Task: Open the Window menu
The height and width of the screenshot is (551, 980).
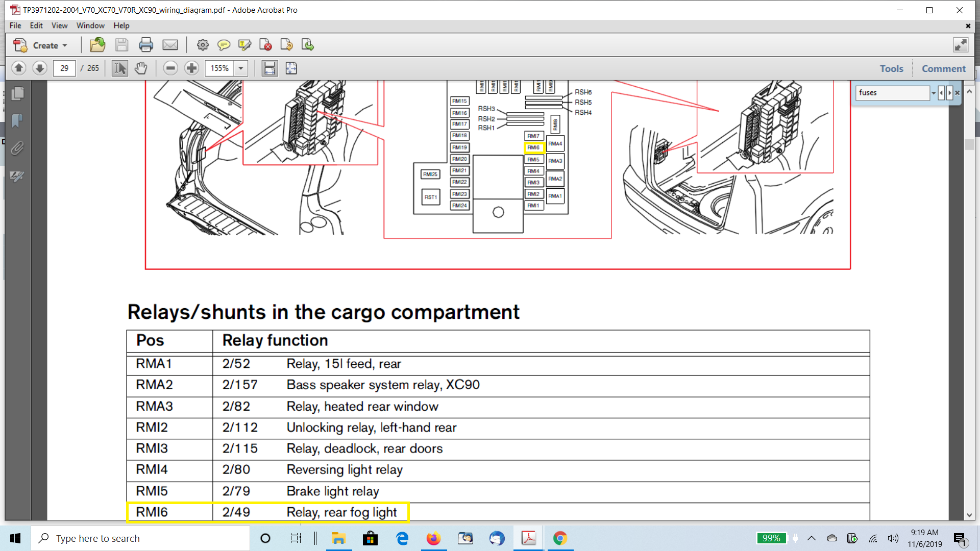Action: [90, 26]
